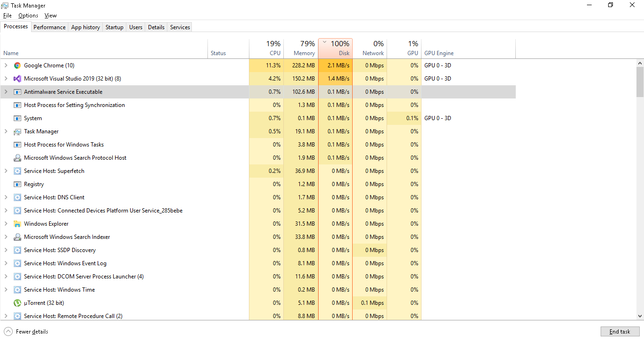The width and height of the screenshot is (644, 343).
Task: Click the Windows Explorer folder icon
Action: 17,224
